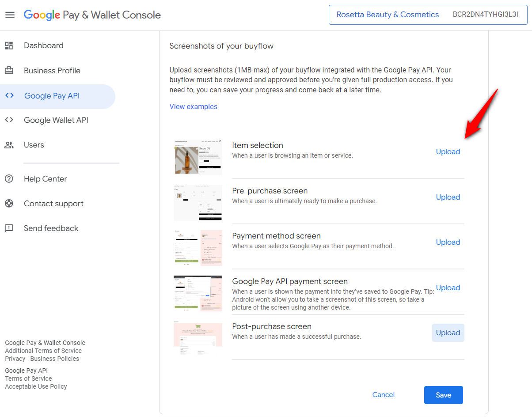Upload the Post-purchase screen screenshot

[448, 333]
